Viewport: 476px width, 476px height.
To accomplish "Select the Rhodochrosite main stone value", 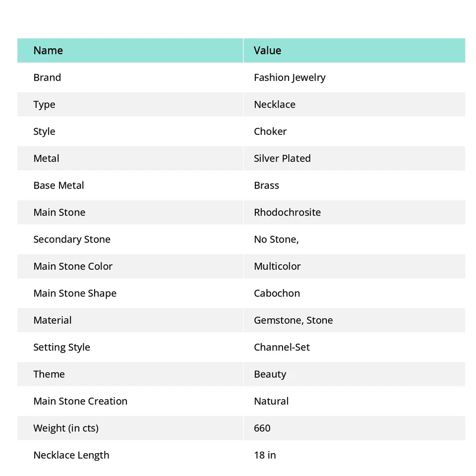I will click(287, 212).
